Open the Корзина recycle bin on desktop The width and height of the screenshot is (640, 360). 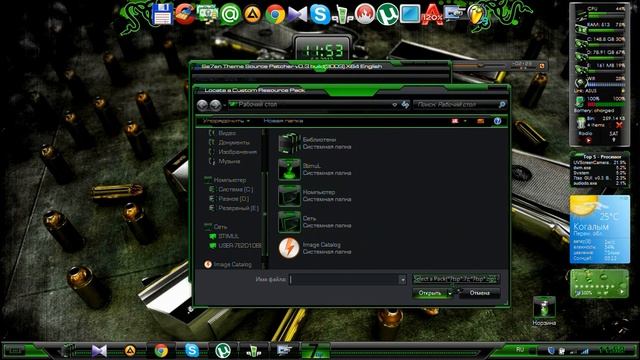point(544,310)
